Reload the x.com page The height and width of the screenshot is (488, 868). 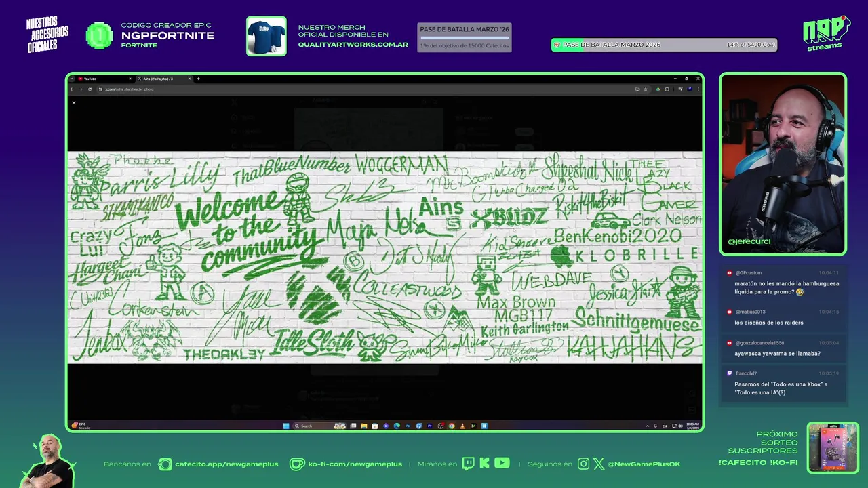(90, 89)
